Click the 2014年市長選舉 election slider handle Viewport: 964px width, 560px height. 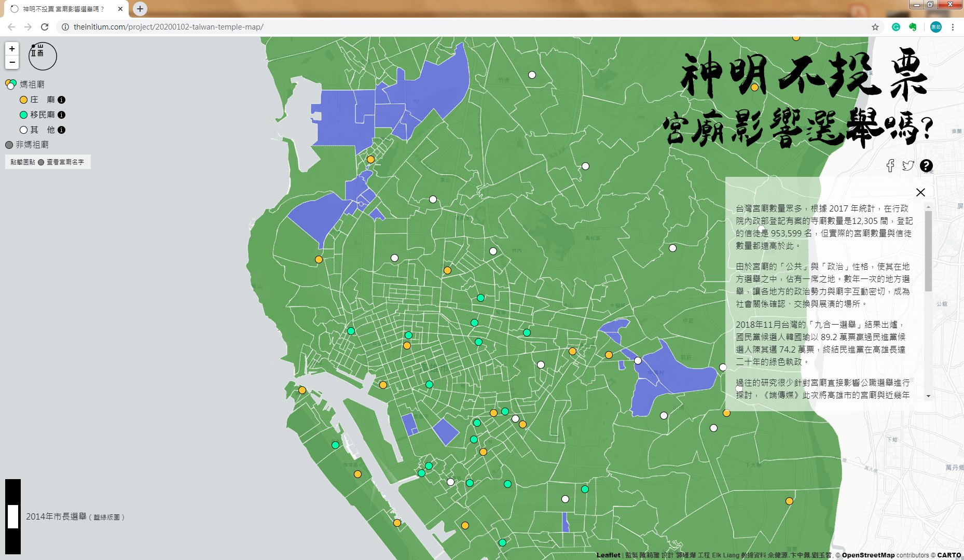(13, 516)
